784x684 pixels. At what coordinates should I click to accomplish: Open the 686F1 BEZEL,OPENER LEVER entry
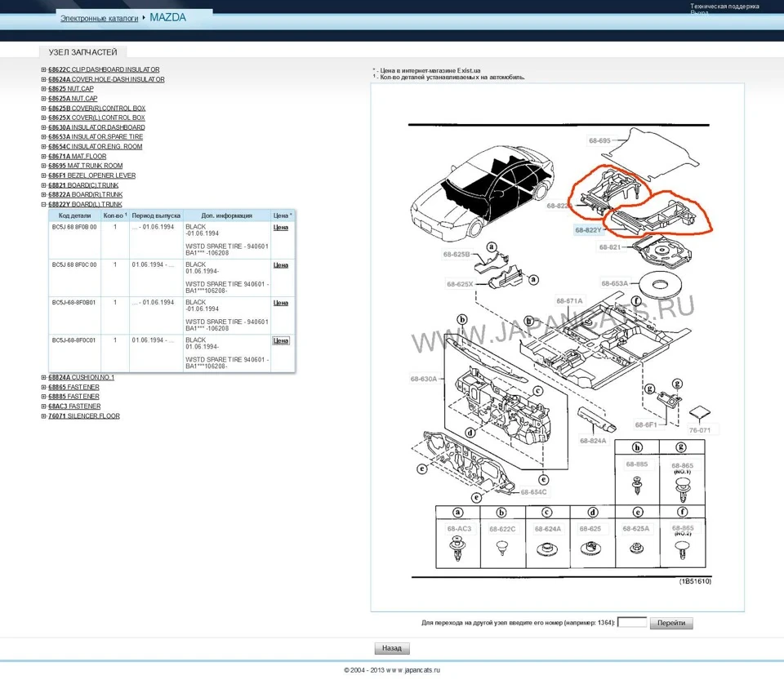pos(92,175)
